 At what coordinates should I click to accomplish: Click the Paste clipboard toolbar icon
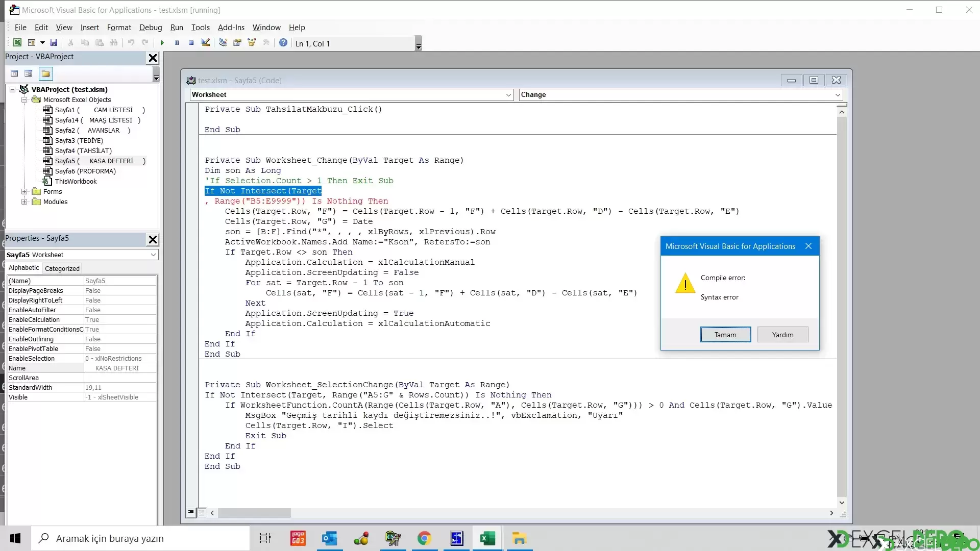click(x=100, y=43)
